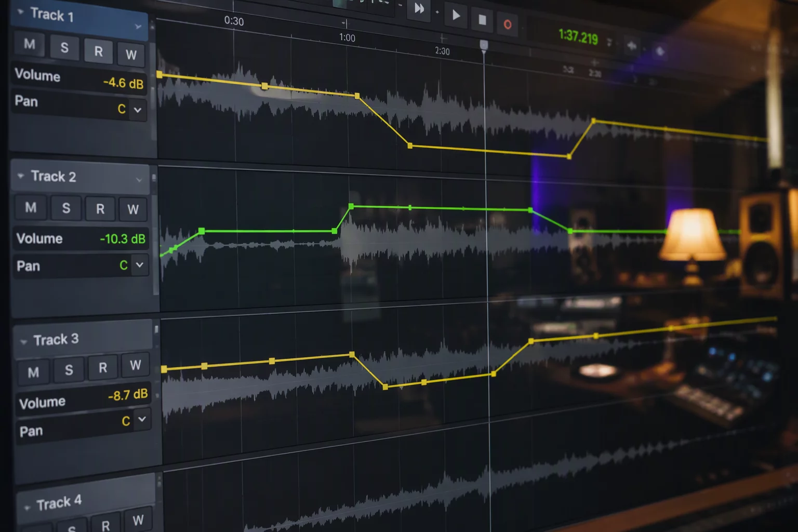Click the 2:30 mark on the timeline ruler
Image resolution: width=798 pixels, height=532 pixels.
click(442, 51)
